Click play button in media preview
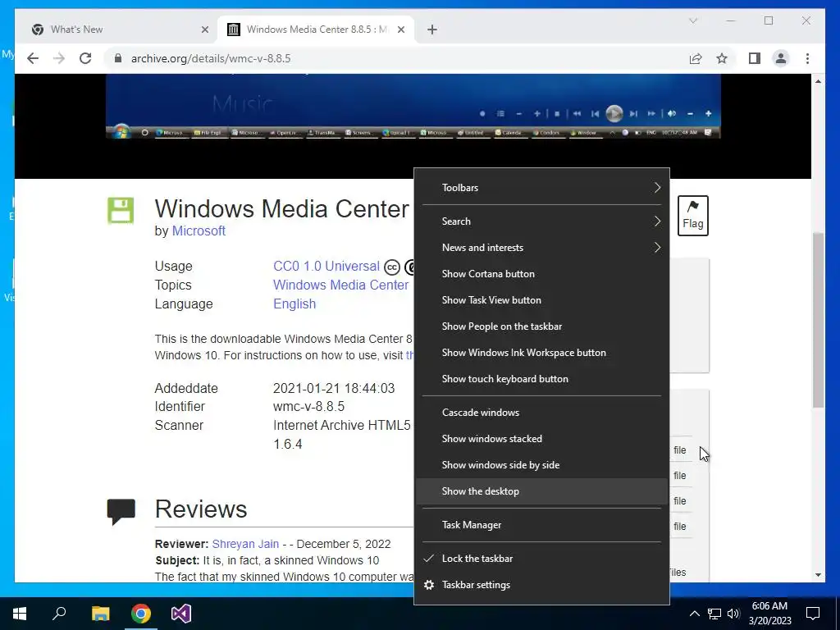840x630 pixels. 614,113
